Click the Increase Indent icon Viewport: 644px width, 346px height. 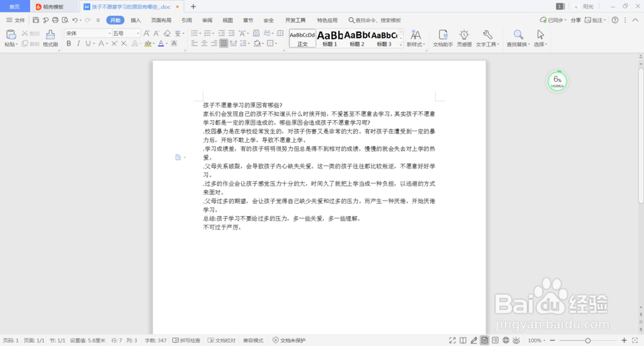tap(232, 33)
